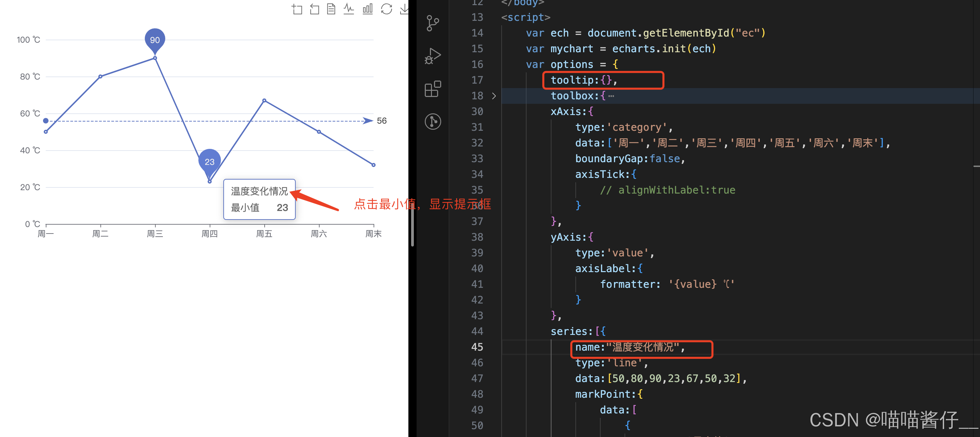
Task: Click the tooltip:{} code on line 17
Action: (584, 80)
